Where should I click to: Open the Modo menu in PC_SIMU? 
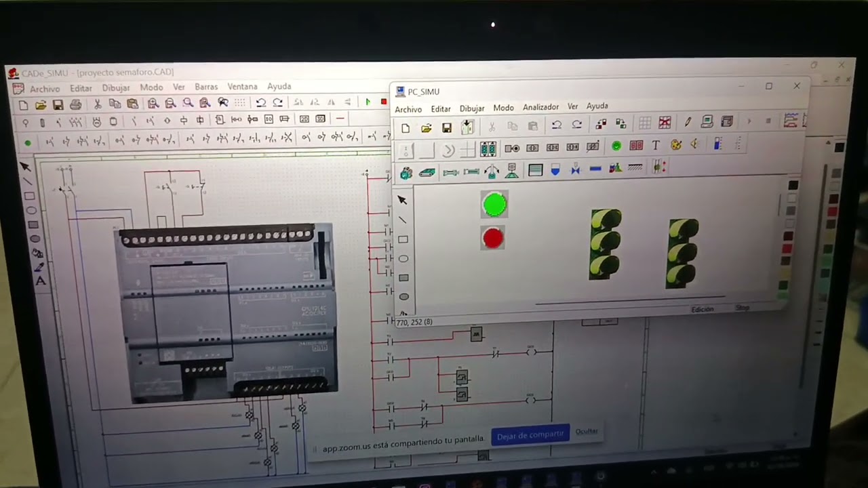(503, 108)
